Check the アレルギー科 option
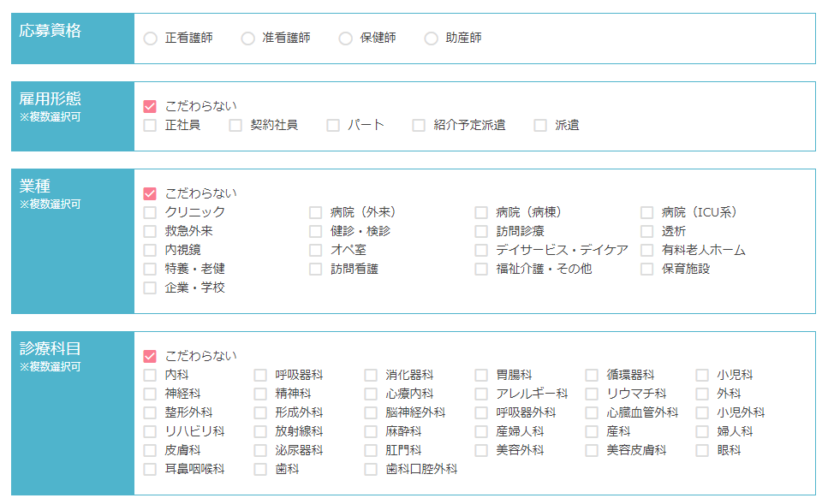 [481, 394]
